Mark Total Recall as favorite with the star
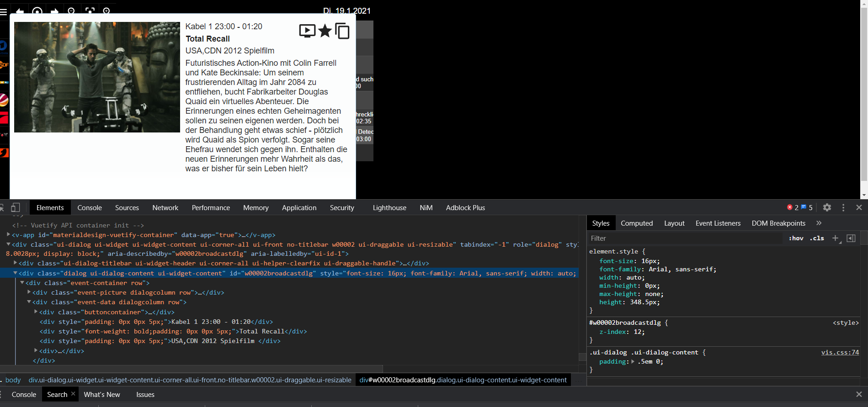The width and height of the screenshot is (868, 407). click(x=325, y=31)
